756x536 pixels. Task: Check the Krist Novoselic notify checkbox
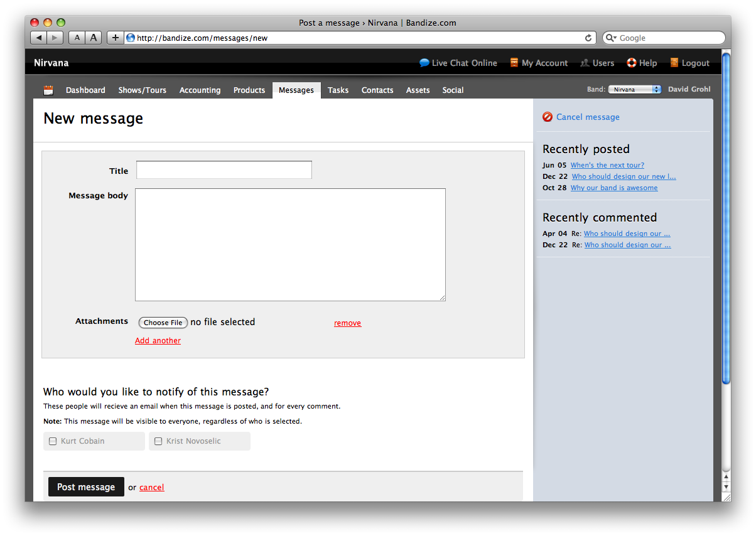pos(158,441)
